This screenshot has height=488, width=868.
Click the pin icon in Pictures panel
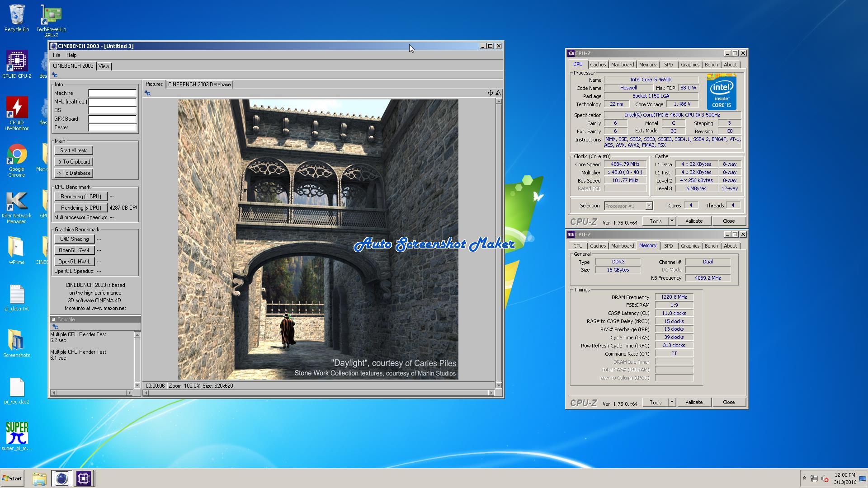click(147, 93)
